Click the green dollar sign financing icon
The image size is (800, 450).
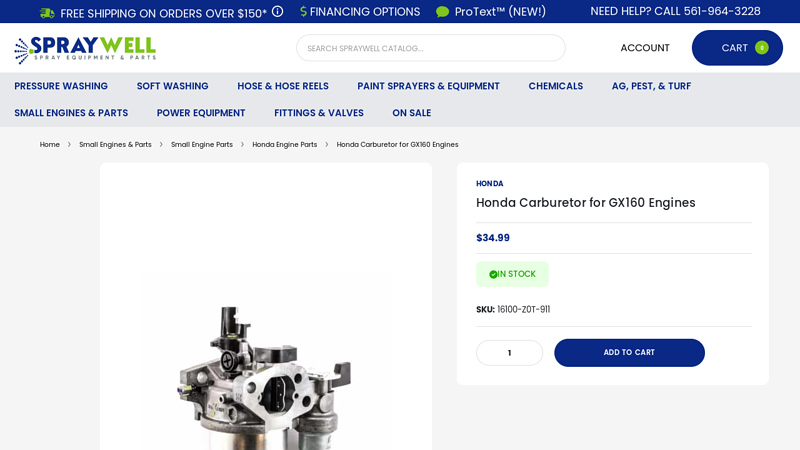pos(304,11)
